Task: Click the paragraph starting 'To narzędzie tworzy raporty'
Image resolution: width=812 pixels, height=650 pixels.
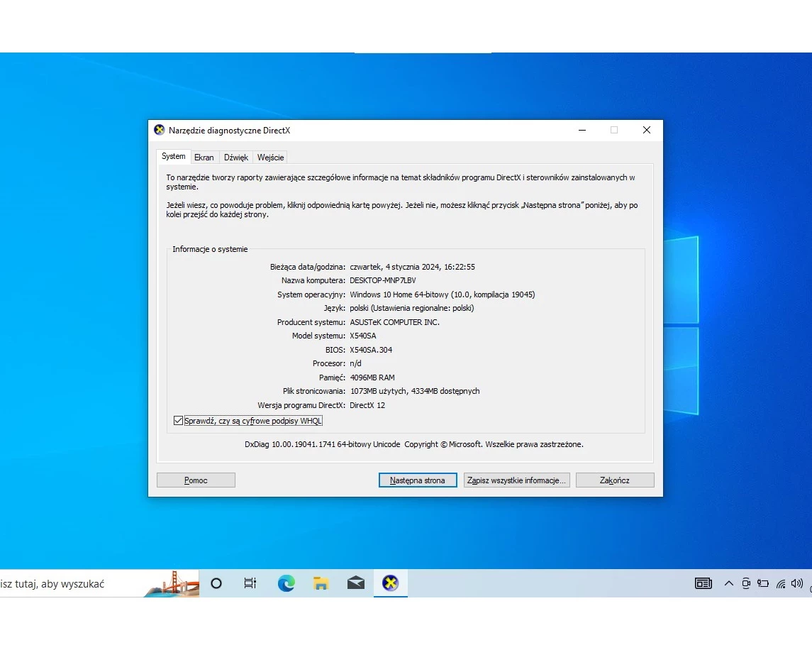Action: tap(401, 182)
